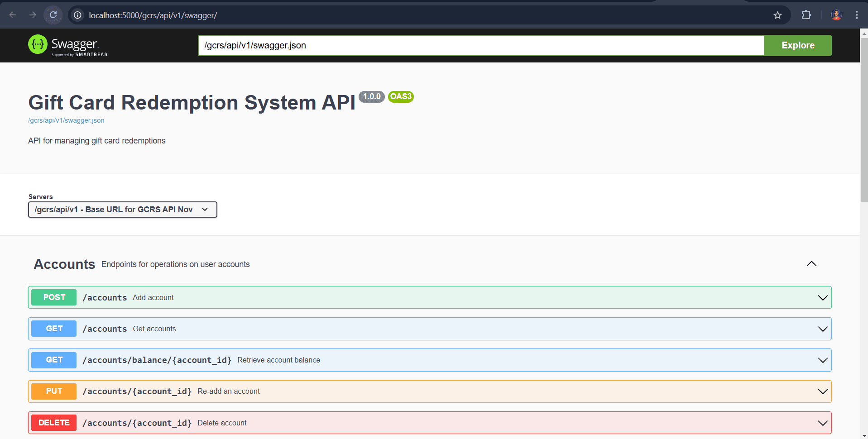Click the 'Re-add an account' description
868x439 pixels.
tap(229, 391)
